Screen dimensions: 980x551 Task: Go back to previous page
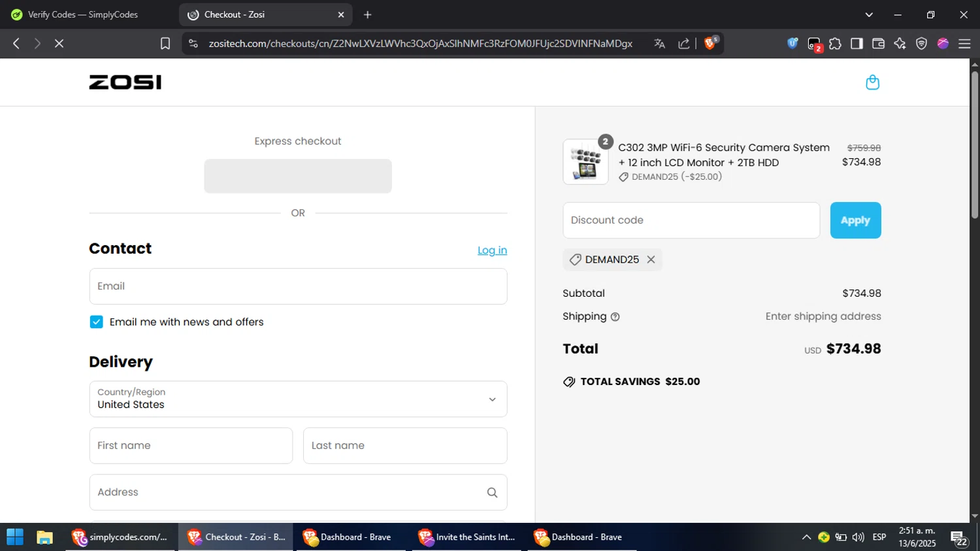[16, 43]
